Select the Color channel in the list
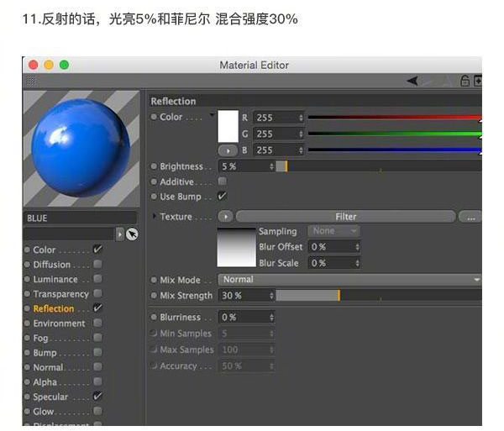Viewport: 504px width, 431px height. point(45,250)
